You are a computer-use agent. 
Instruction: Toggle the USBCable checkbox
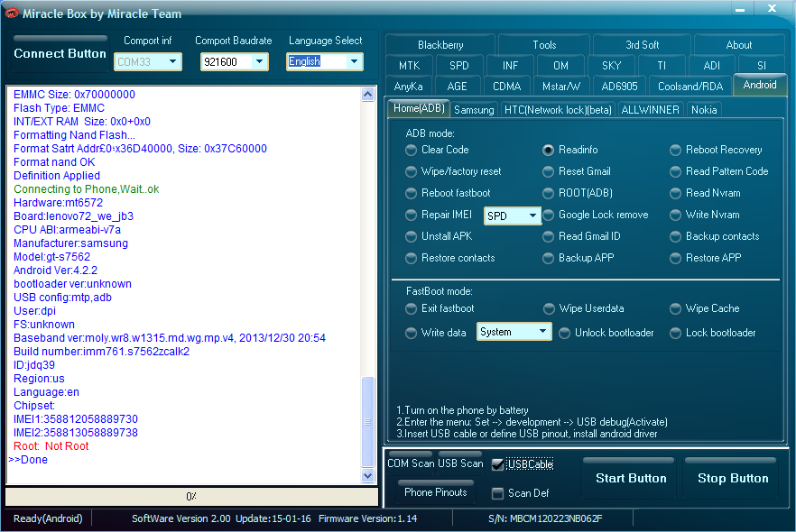pyautogui.click(x=497, y=464)
